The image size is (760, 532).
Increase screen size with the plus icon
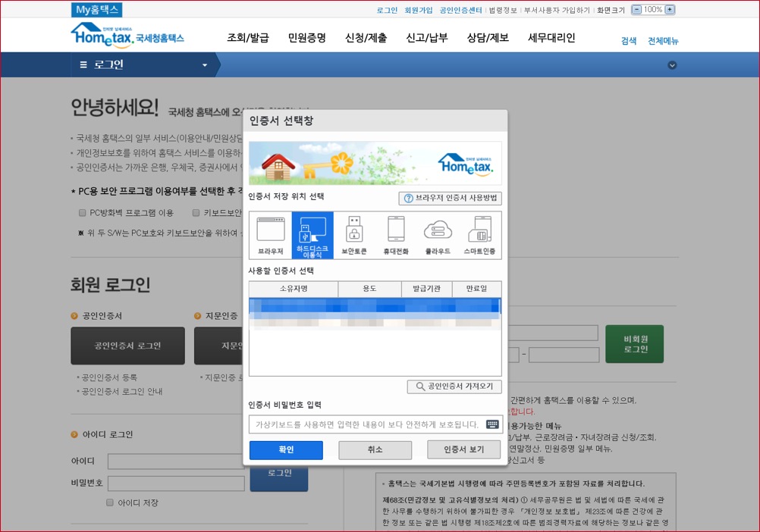click(670, 10)
